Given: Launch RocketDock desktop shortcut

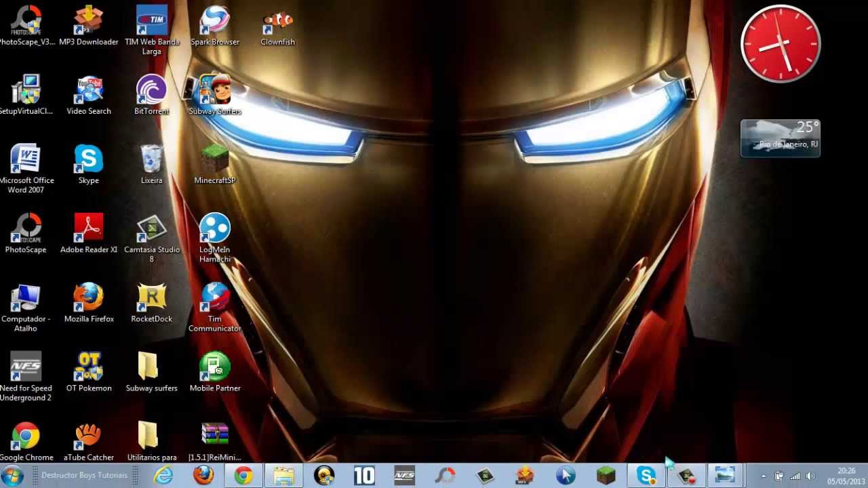Looking at the screenshot, I should [x=152, y=303].
